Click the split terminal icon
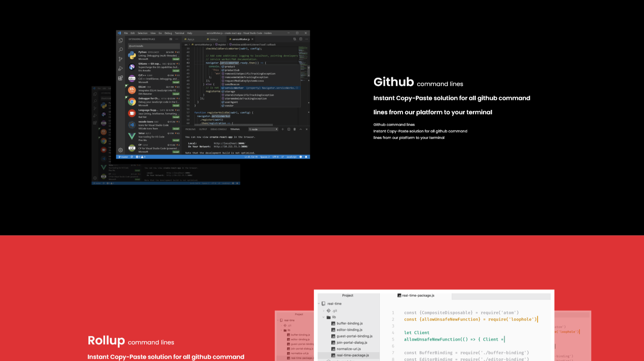The image size is (644, 361). pos(289,129)
